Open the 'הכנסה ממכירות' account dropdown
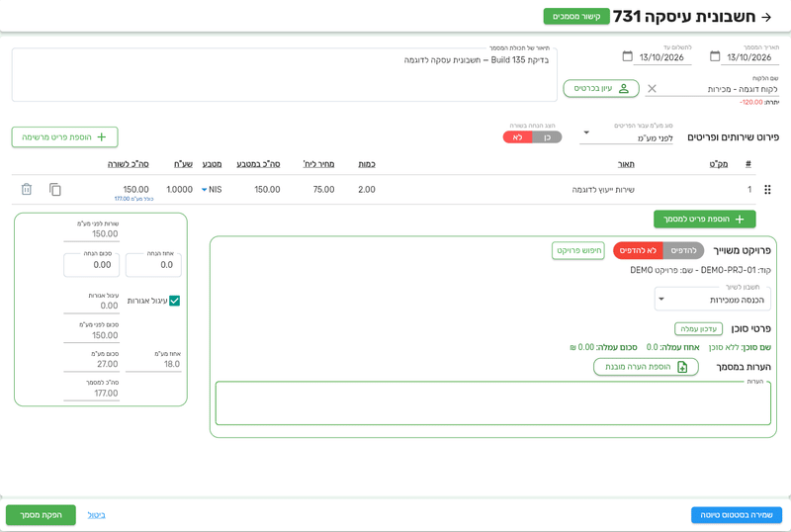791x532 pixels. [712, 300]
